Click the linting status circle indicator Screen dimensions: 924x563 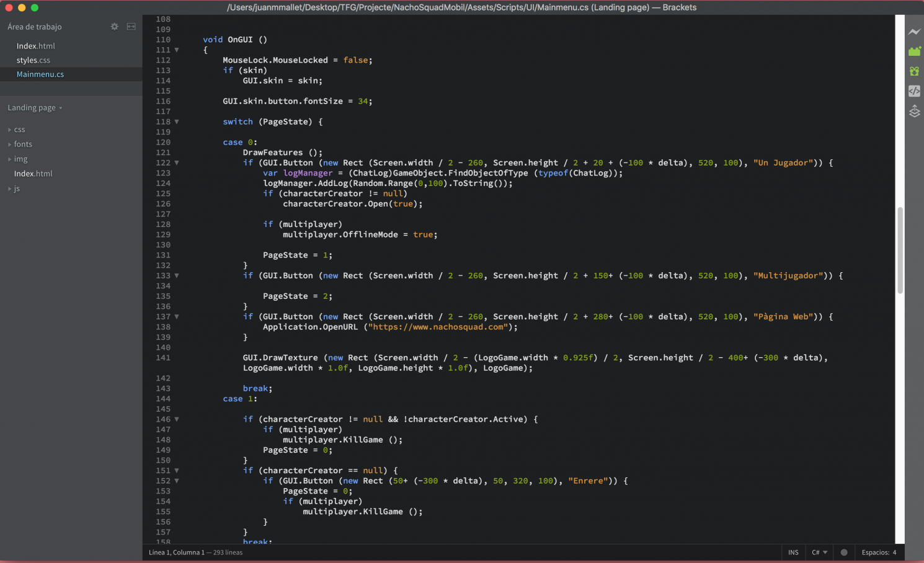point(843,552)
